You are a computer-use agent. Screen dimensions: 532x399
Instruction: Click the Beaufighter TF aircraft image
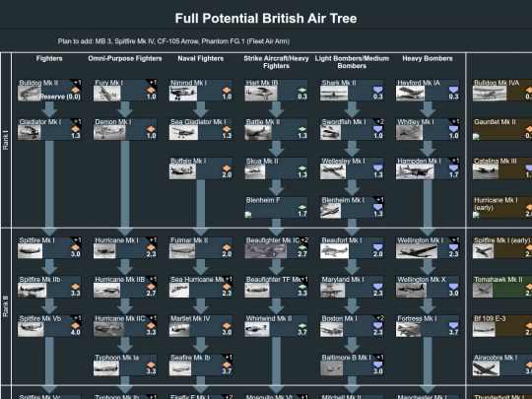pos(257,291)
